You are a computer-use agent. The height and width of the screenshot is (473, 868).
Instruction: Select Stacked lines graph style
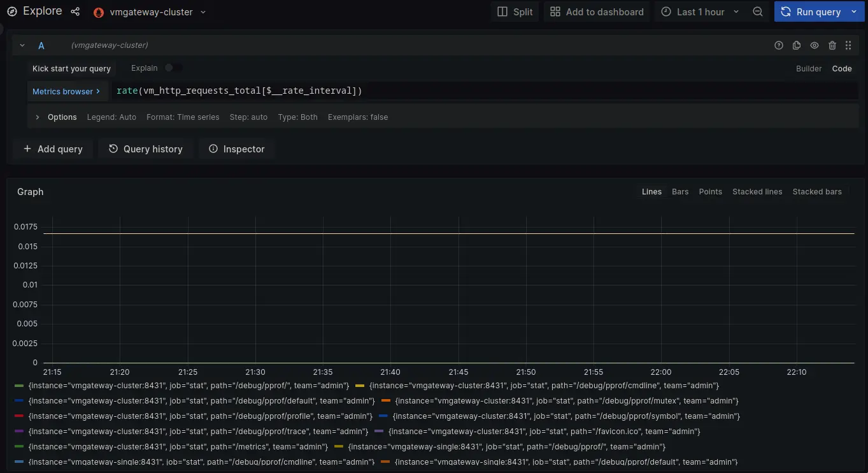click(x=757, y=191)
